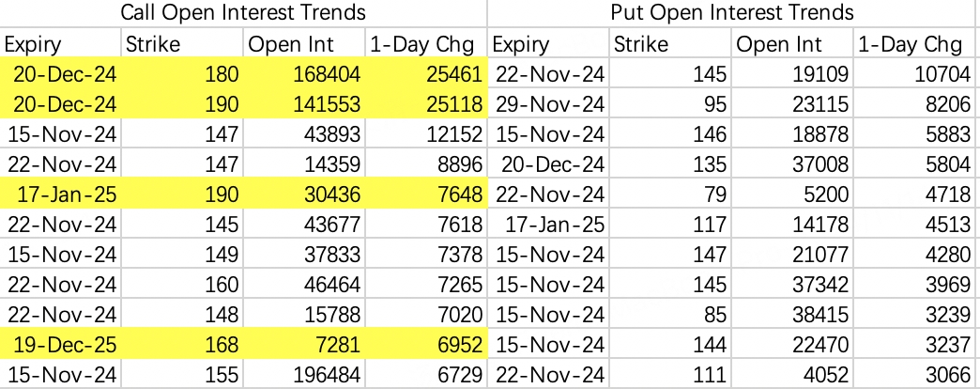Click the put-side 1-Day Chg header cell

pyautogui.click(x=916, y=43)
